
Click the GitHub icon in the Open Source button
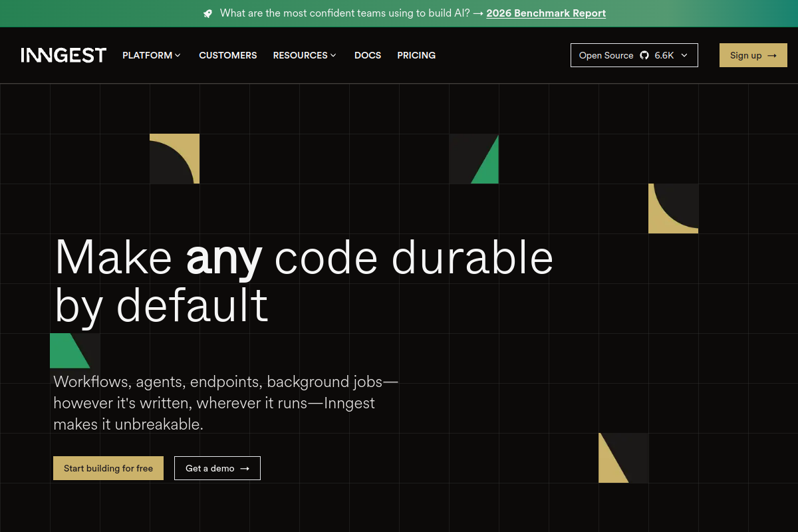pyautogui.click(x=644, y=55)
